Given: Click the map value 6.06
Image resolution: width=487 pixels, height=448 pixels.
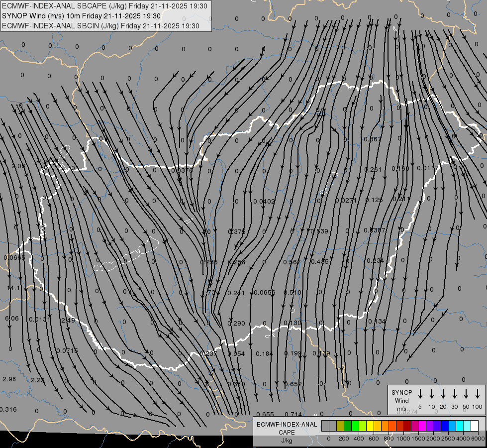Looking at the screenshot, I should [x=12, y=319].
